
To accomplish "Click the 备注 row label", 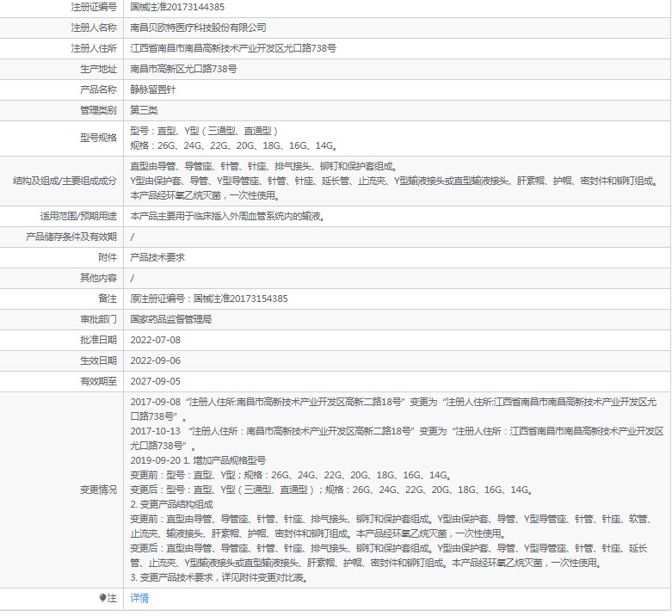I will pos(108,299).
